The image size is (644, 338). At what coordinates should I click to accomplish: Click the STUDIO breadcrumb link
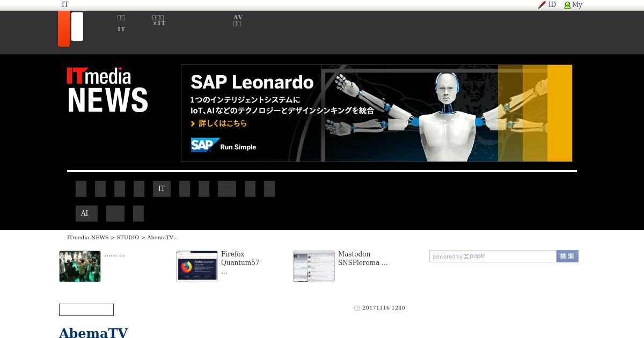click(128, 237)
